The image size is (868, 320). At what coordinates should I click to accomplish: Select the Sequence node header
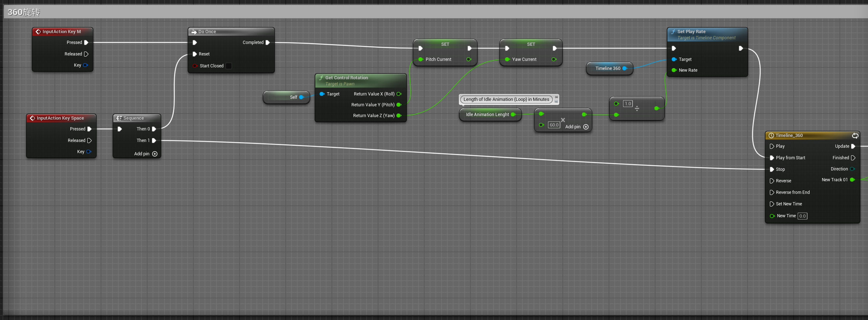[x=137, y=118]
